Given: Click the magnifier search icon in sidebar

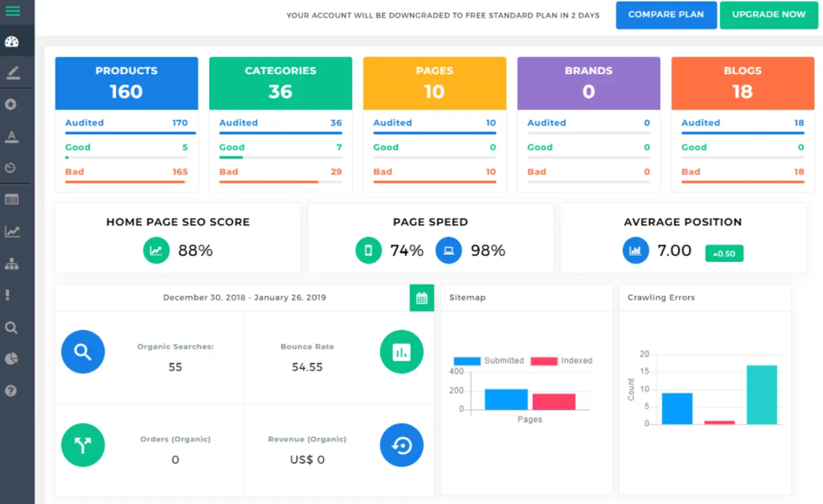Looking at the screenshot, I should pos(11,327).
